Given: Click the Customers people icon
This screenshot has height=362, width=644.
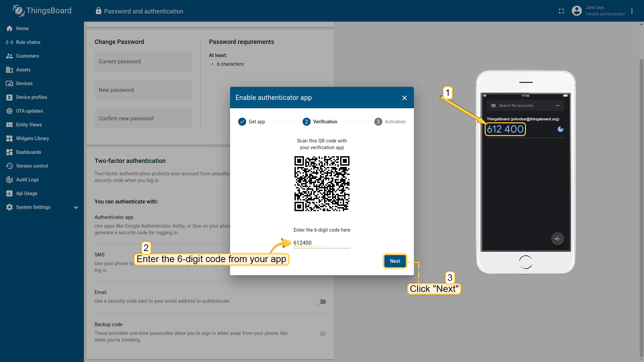Looking at the screenshot, I should coord(9,56).
